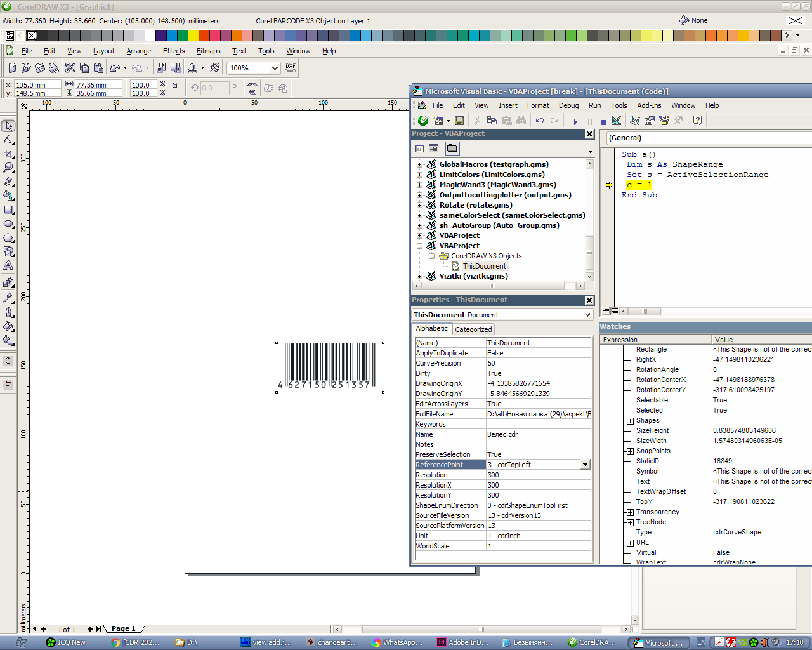Select the Zoom tool in toolbox
Screen dimensions: 812x650
[8, 168]
